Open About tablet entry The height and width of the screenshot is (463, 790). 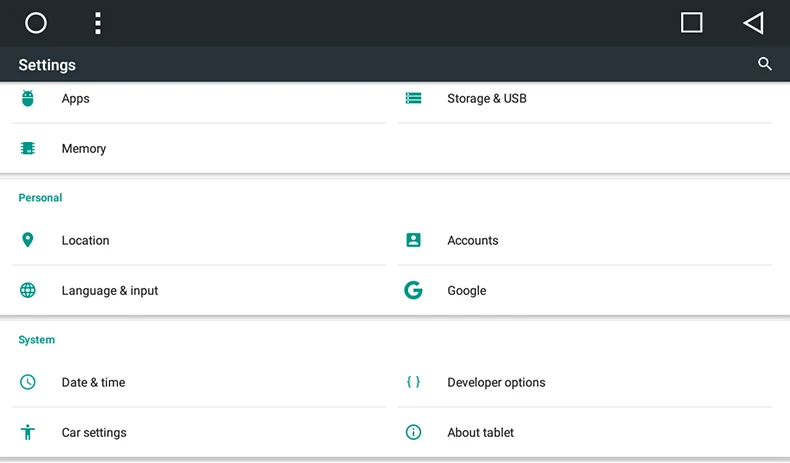tap(480, 432)
